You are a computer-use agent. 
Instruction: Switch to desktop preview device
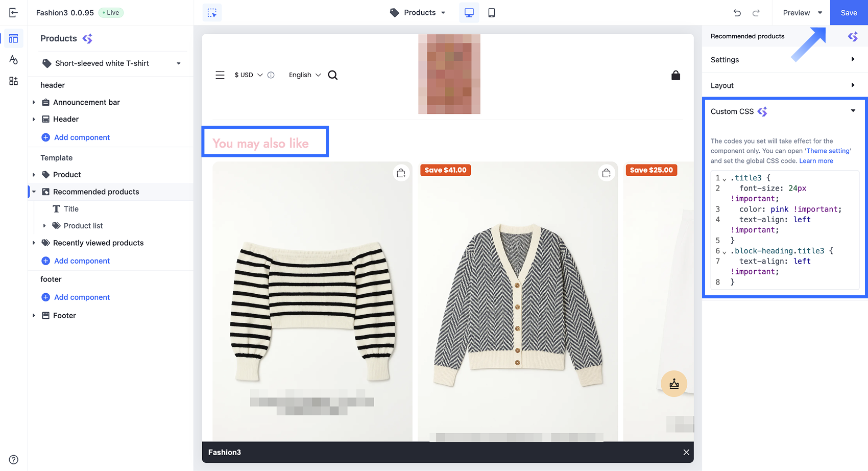[469, 13]
